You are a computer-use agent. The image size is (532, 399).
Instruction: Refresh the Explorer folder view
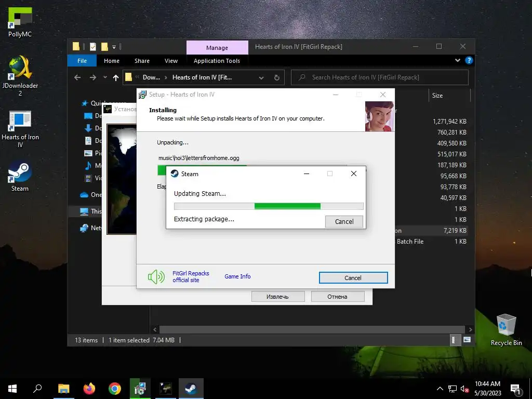[277, 78]
